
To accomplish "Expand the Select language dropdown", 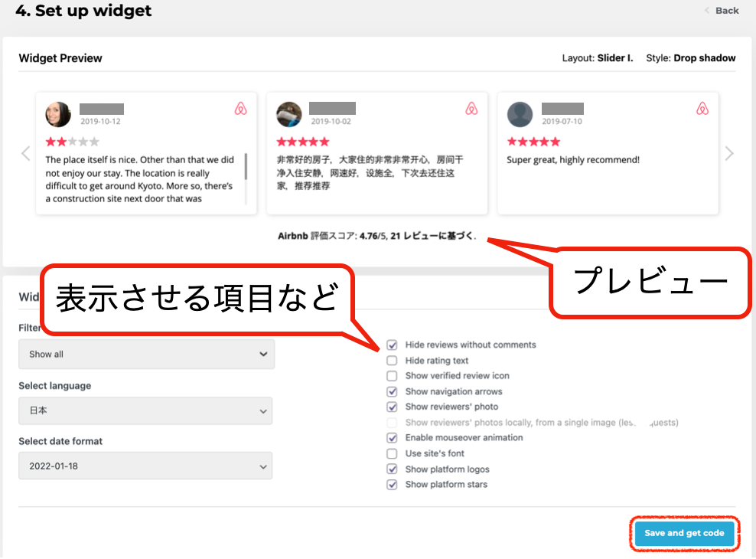I will coord(145,410).
